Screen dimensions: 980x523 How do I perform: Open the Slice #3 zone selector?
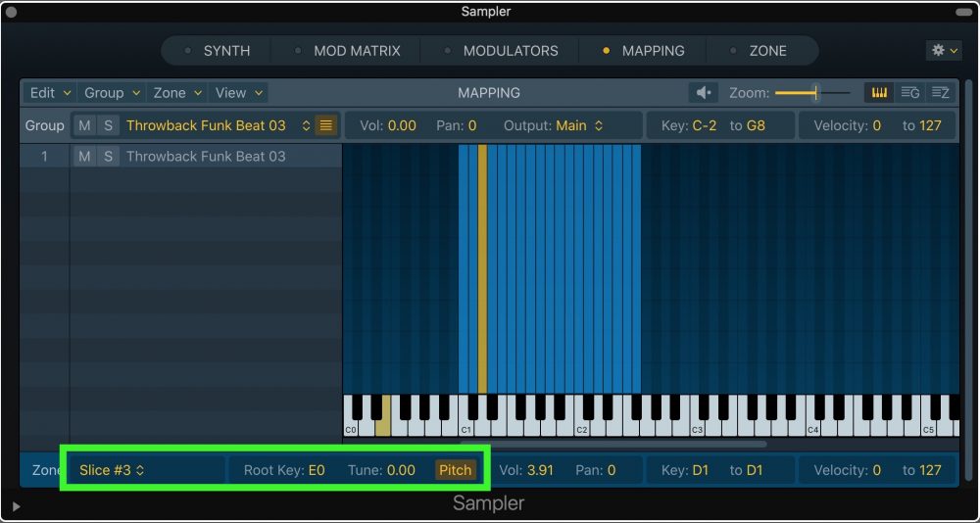point(112,470)
